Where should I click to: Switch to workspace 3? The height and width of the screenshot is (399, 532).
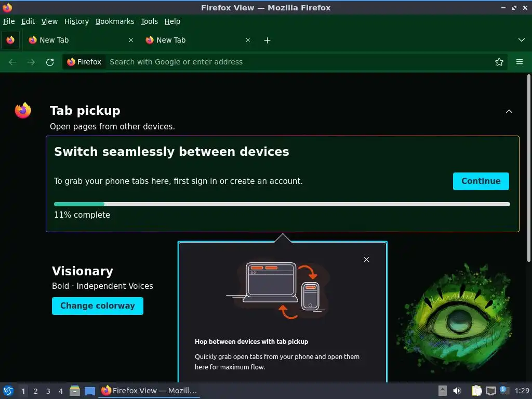coord(48,391)
